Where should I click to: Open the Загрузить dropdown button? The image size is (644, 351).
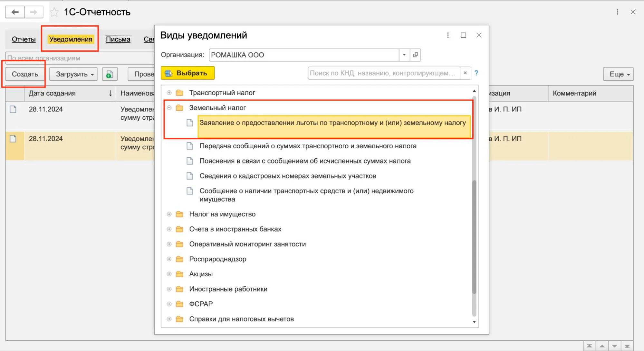coord(73,74)
